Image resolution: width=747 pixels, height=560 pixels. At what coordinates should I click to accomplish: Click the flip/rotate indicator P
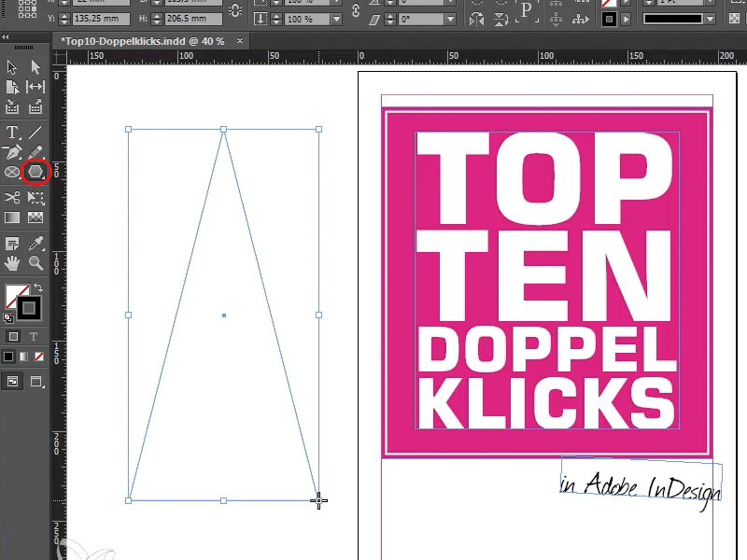tap(527, 11)
